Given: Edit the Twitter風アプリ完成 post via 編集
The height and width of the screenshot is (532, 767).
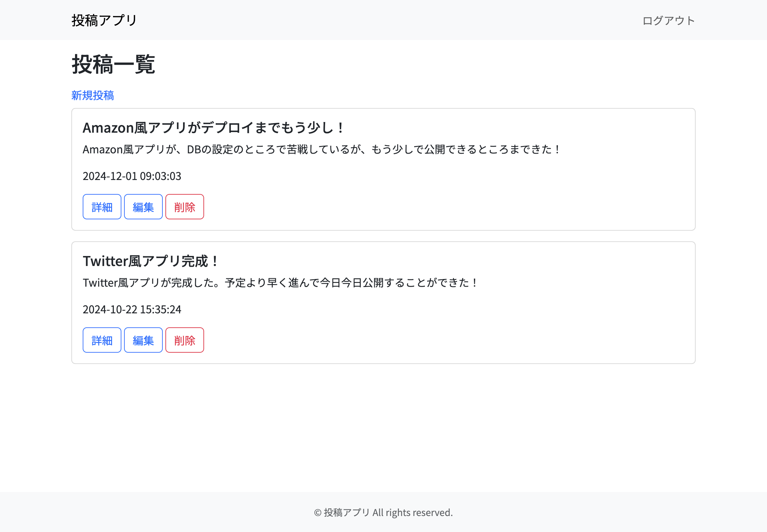Looking at the screenshot, I should pos(143,340).
